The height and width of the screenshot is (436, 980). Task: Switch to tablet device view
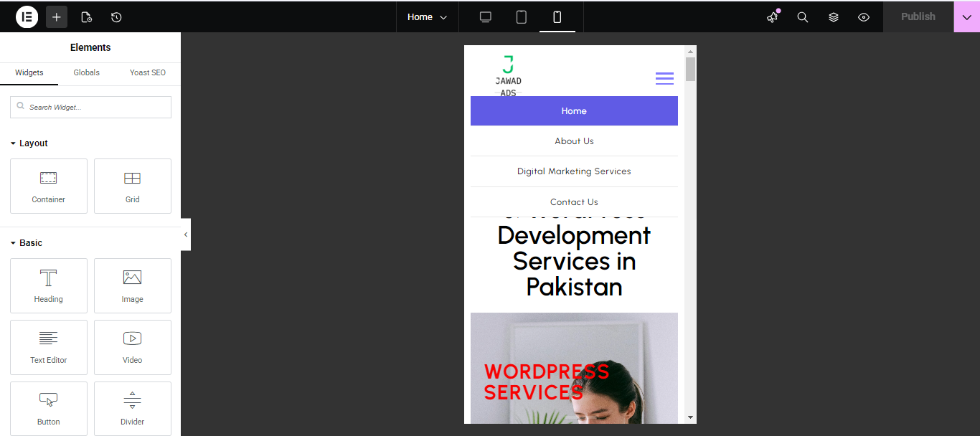[522, 16]
